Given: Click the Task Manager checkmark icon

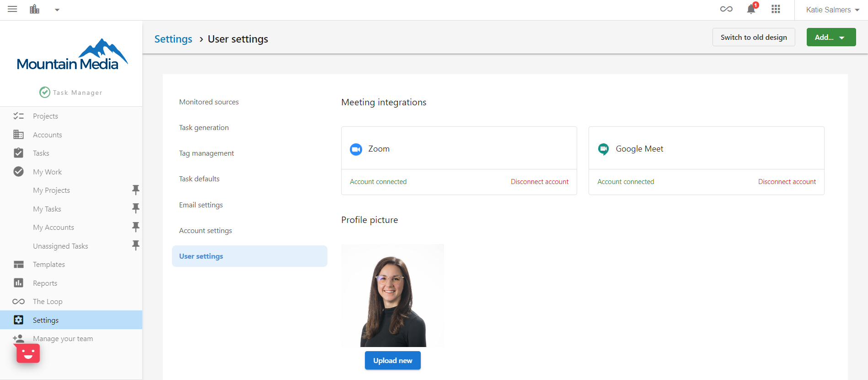Looking at the screenshot, I should point(45,92).
